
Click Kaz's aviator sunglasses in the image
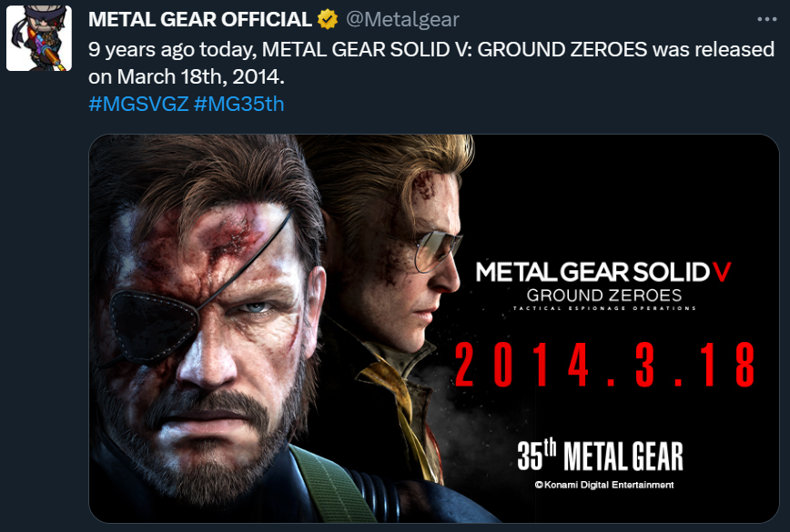pyautogui.click(x=436, y=250)
